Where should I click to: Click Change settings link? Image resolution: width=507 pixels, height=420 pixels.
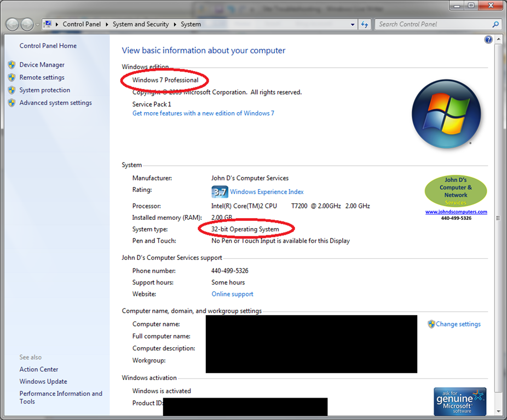[x=458, y=324]
